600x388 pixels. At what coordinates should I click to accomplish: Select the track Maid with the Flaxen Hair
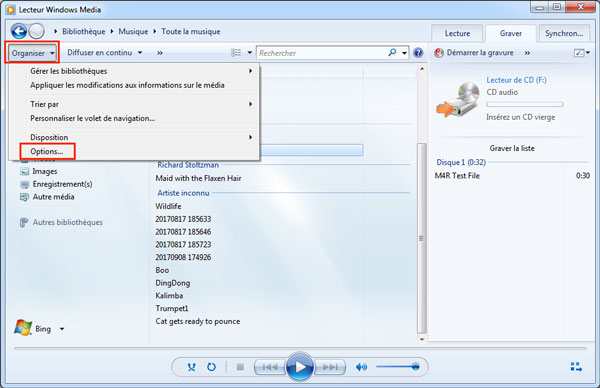pos(198,178)
